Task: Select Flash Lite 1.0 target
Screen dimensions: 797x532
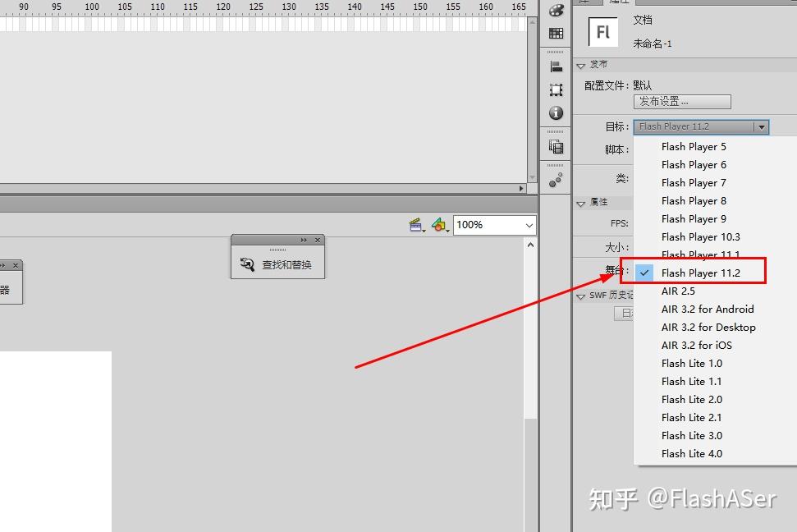Action: pos(692,363)
